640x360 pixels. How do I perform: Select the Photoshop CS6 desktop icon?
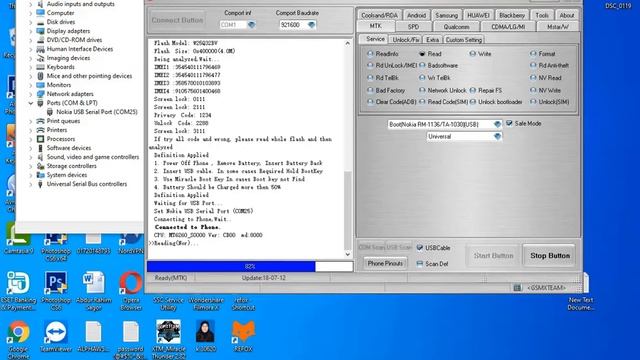click(x=56, y=291)
